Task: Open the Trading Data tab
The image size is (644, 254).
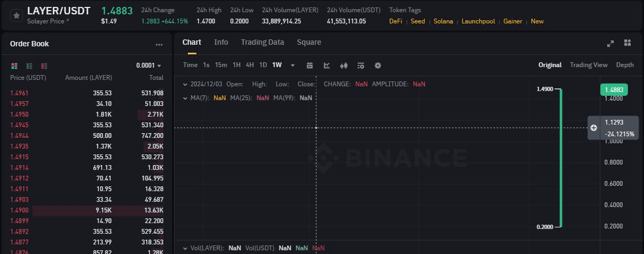Action: tap(262, 42)
